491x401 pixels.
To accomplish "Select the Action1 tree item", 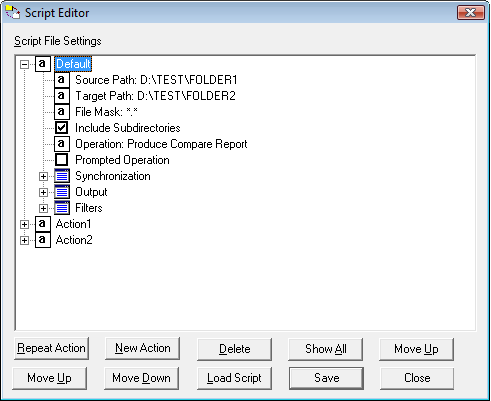I will [73, 224].
